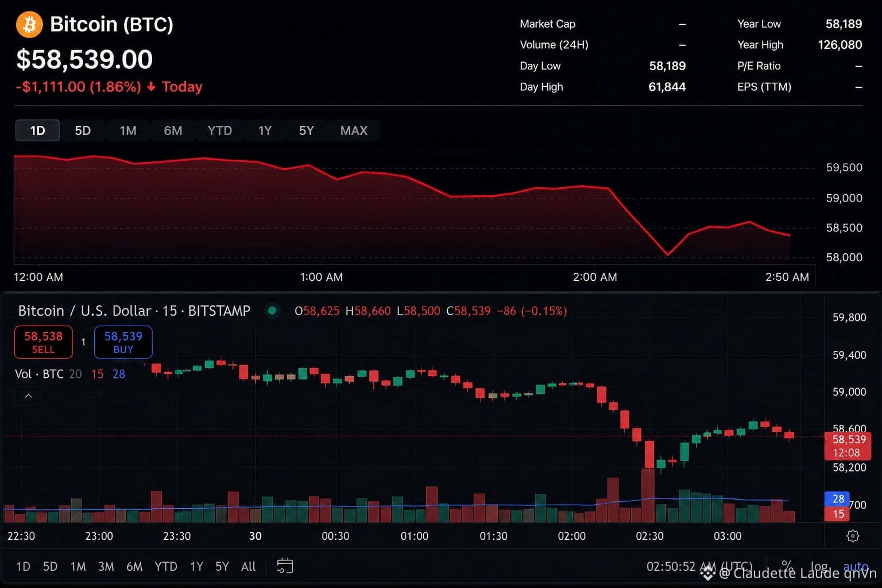Set bottom chart range to YTD
The image size is (882, 588).
point(166,567)
